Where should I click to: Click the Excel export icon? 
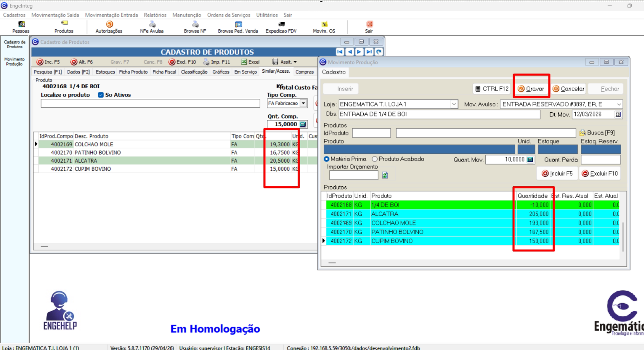pyautogui.click(x=244, y=62)
